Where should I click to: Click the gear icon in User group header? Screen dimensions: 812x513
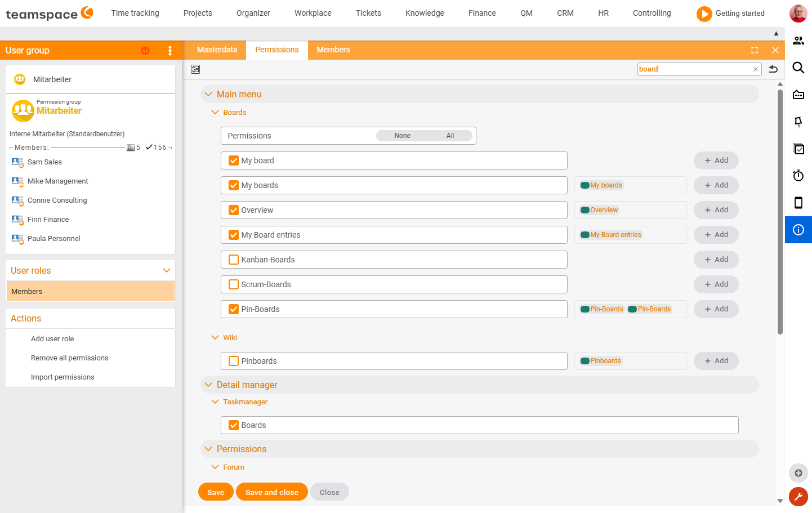145,50
